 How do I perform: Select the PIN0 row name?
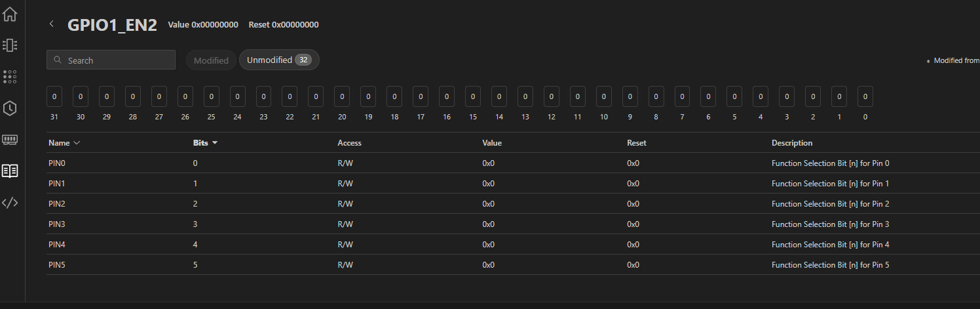click(57, 163)
